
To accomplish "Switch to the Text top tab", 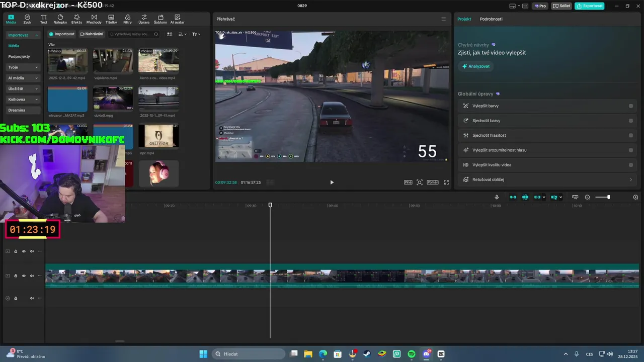I will 44,19.
